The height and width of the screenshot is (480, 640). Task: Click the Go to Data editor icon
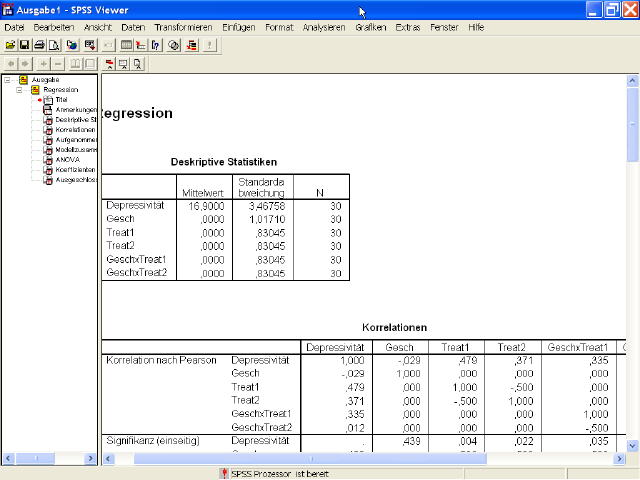(x=126, y=45)
